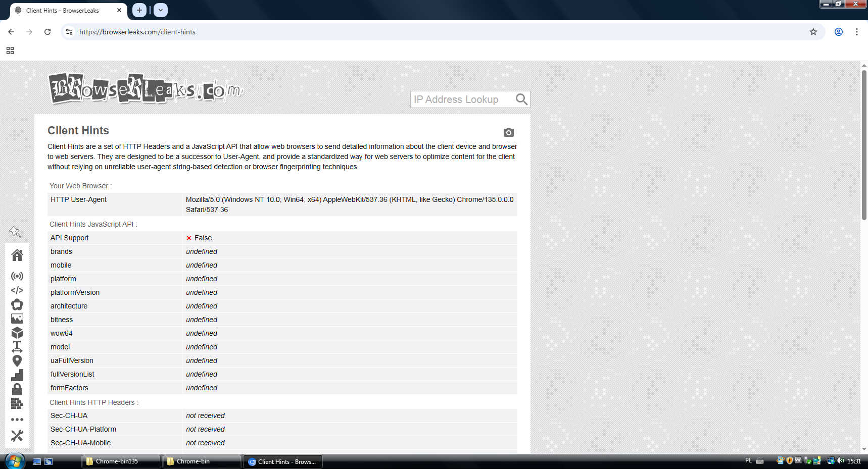Click the security shield alert tray icon
This screenshot has height=469, width=868.
790,461
